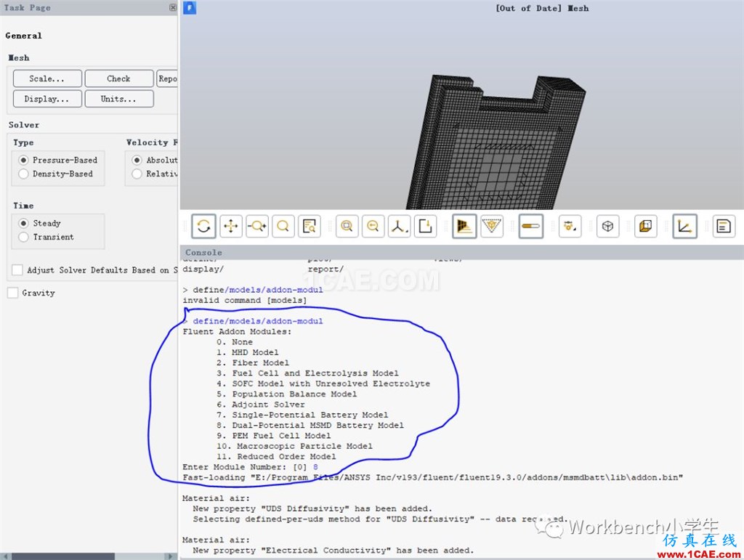744x560 pixels.
Task: Click the Task Page scrollbar right arrow
Action: click(x=171, y=556)
